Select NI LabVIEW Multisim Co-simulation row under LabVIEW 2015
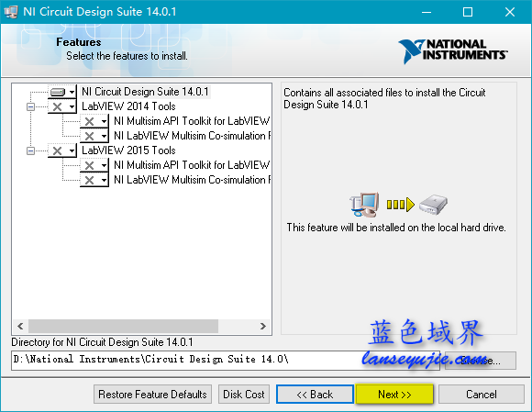Screen dimensions: 532x412 [192, 180]
